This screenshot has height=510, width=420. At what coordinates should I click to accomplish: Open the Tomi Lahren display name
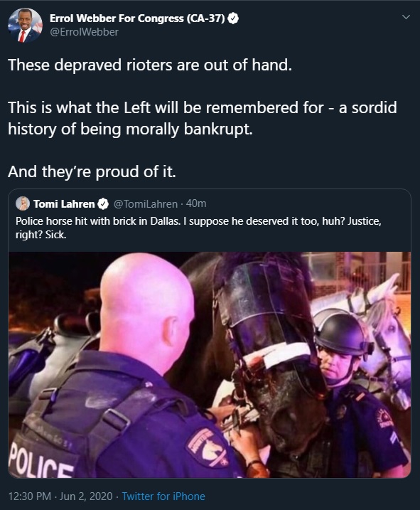(64, 204)
